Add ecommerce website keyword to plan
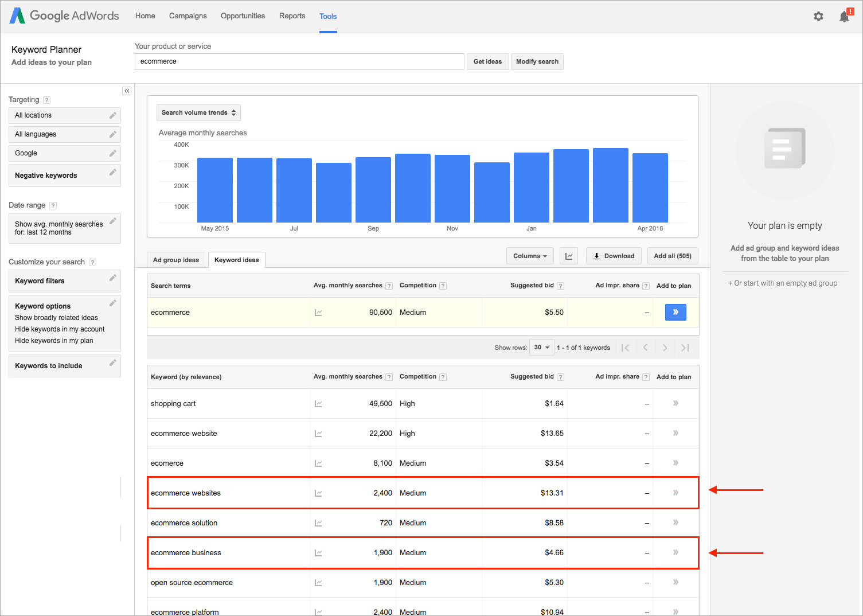Screen dimensions: 863x616 pyautogui.click(x=675, y=433)
